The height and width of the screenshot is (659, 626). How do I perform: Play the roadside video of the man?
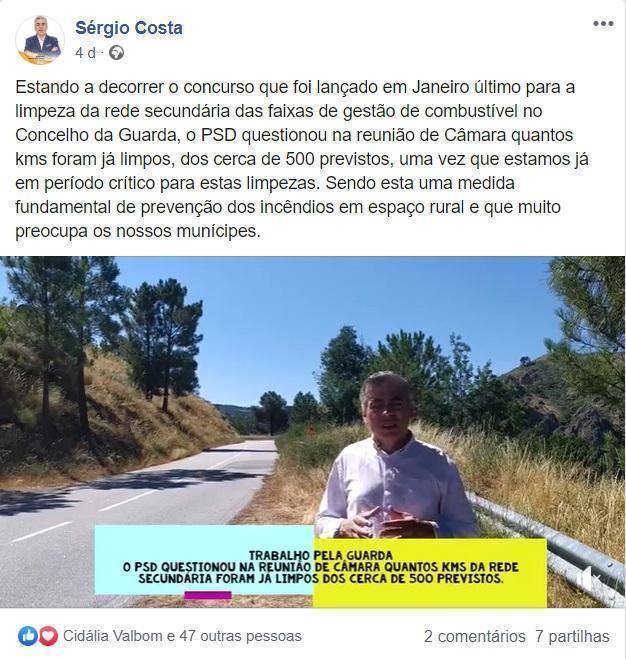(x=312, y=432)
